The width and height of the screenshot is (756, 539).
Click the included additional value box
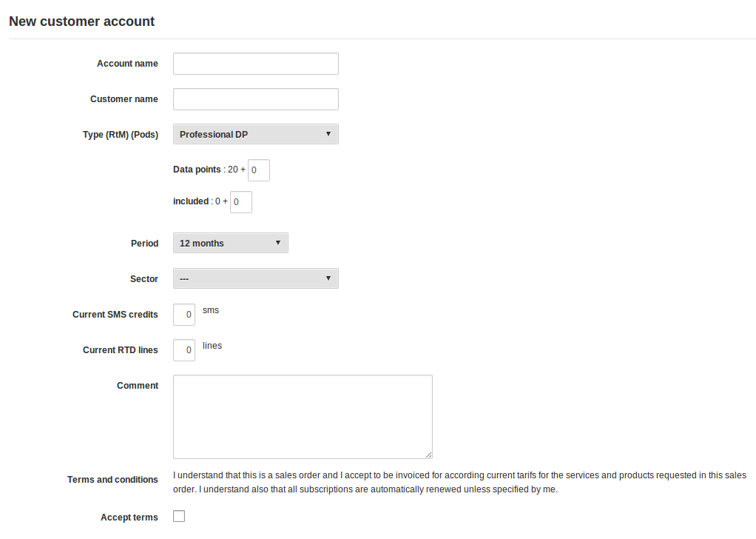tap(240, 201)
